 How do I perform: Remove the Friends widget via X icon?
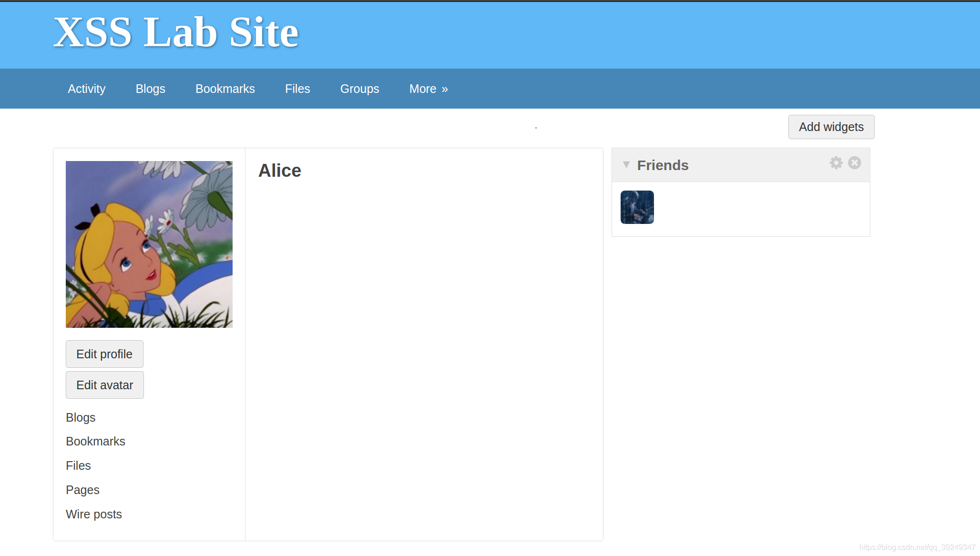coord(854,163)
